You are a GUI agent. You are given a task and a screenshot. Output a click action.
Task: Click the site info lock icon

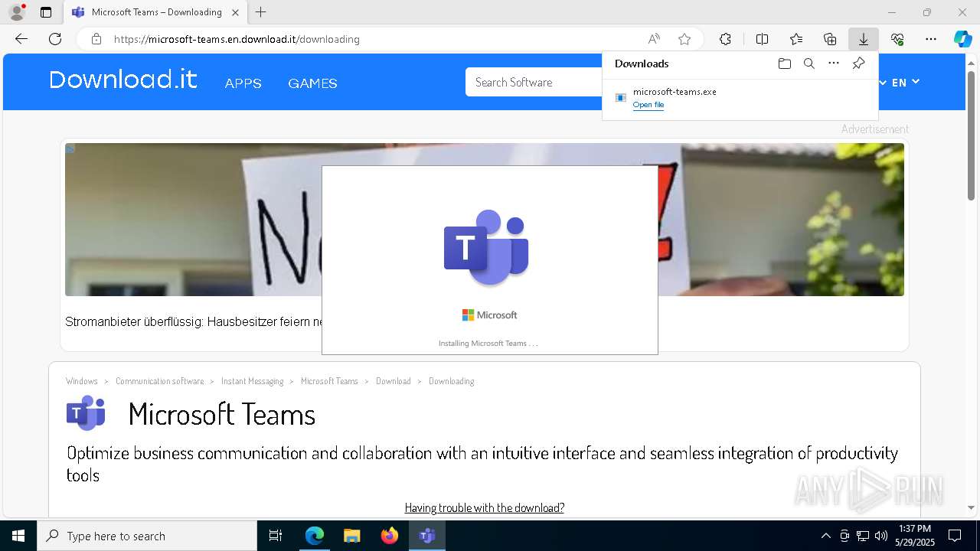(96, 39)
